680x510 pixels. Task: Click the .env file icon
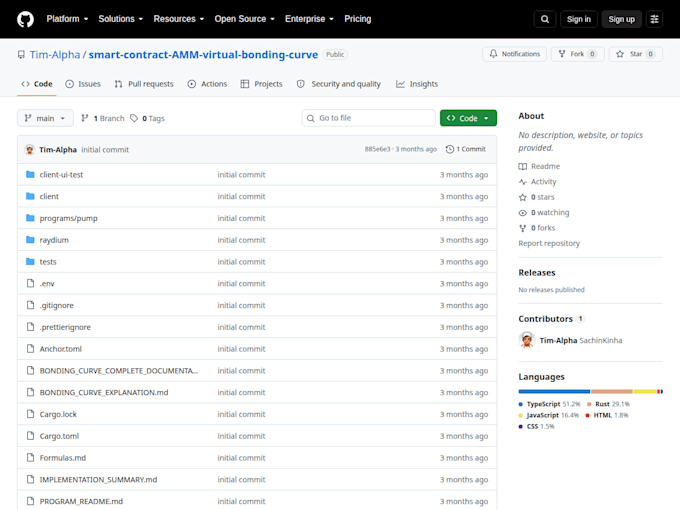coord(30,283)
